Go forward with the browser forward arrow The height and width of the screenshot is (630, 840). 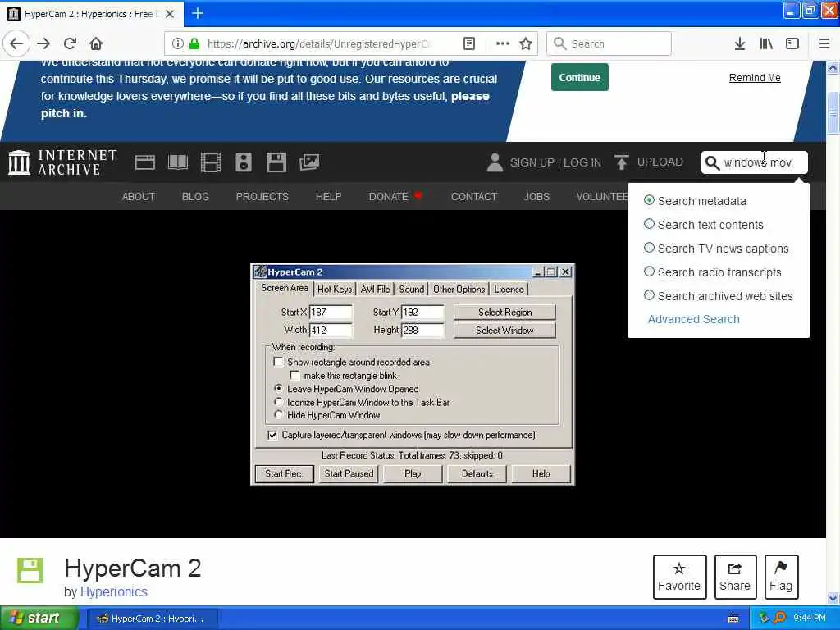[44, 43]
